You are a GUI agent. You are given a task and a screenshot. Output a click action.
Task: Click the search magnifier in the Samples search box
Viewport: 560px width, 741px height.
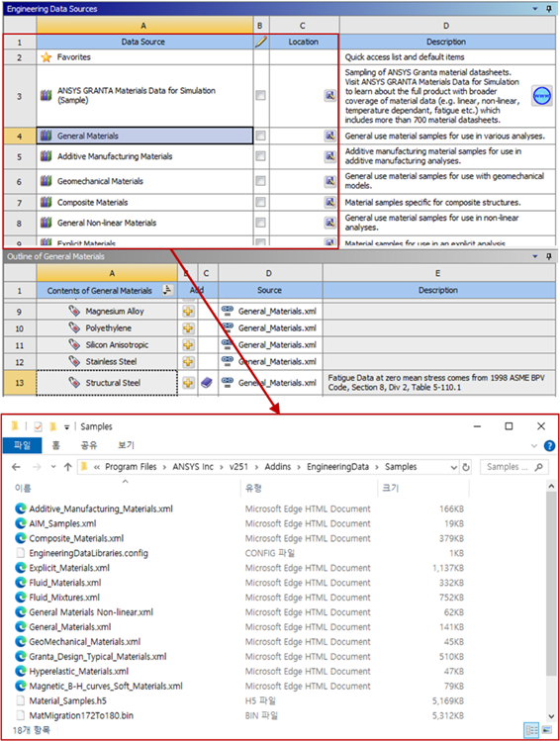pyautogui.click(x=539, y=467)
